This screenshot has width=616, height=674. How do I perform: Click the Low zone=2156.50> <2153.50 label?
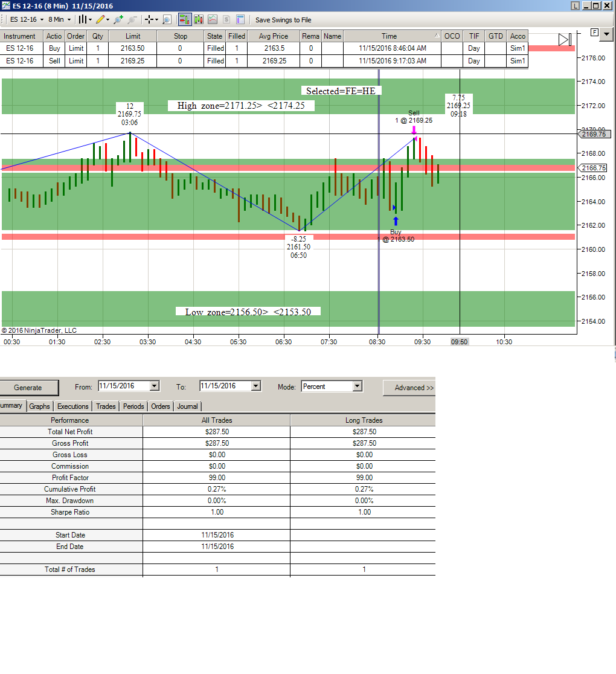point(248,312)
